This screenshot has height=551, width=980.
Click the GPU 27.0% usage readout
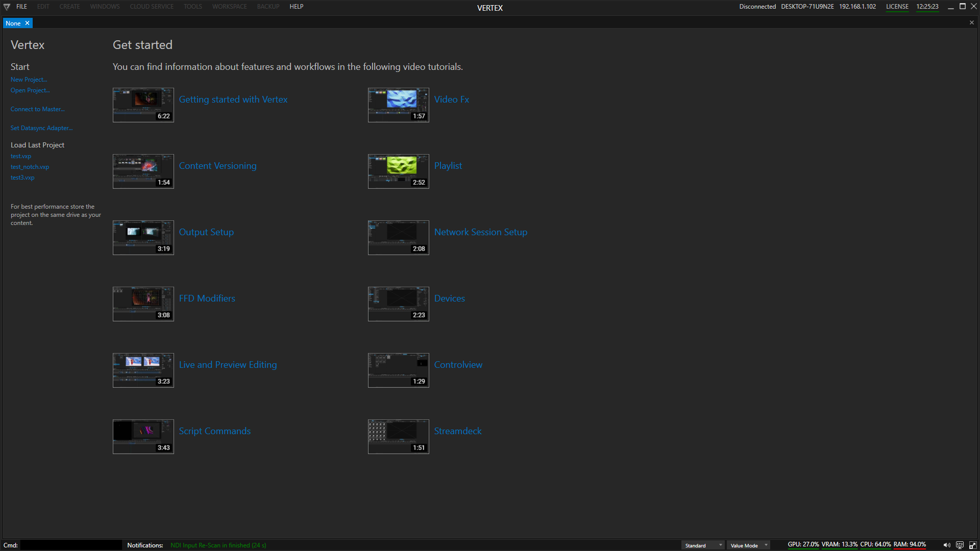(x=803, y=545)
